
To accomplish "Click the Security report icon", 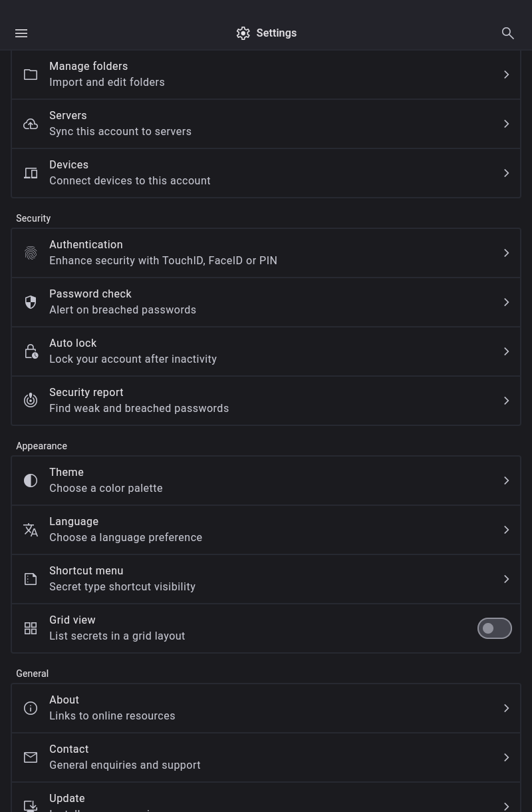I will (x=31, y=401).
